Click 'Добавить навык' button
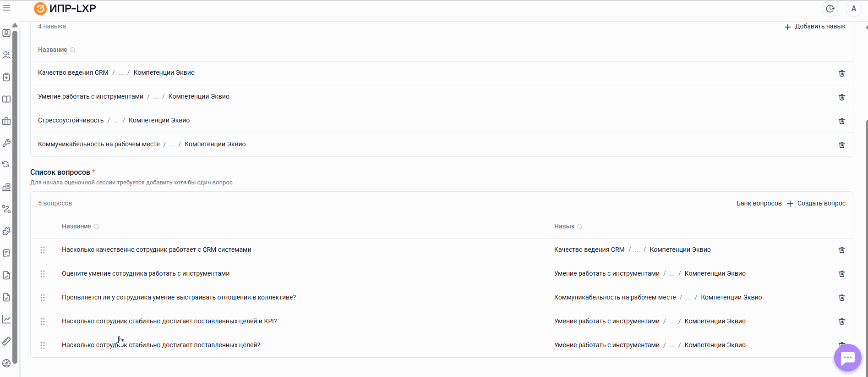Image resolution: width=868 pixels, height=377 pixels. (x=815, y=27)
